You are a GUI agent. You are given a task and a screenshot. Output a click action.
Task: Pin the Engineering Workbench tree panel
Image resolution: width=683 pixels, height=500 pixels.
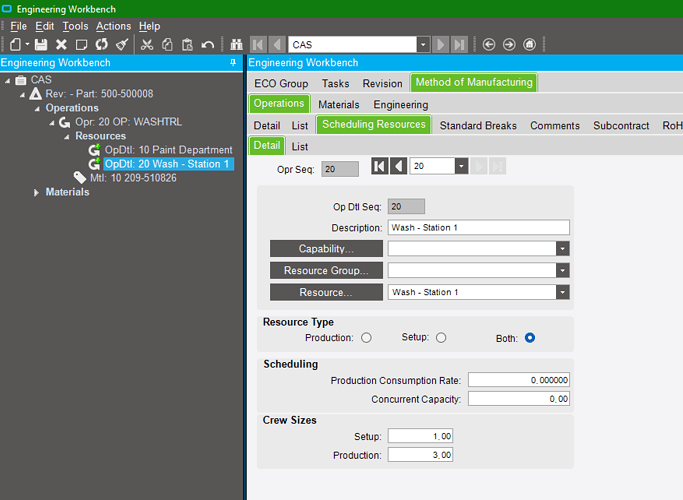coord(234,62)
